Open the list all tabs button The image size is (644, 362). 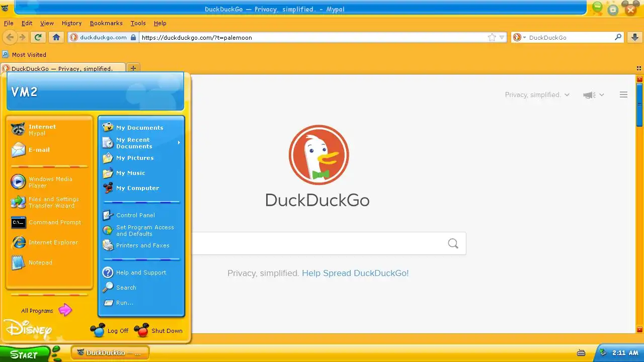pos(639,69)
